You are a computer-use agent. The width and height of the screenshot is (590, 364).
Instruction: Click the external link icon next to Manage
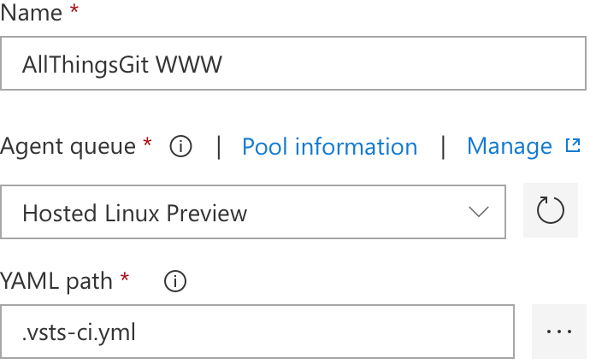pyautogui.click(x=573, y=145)
